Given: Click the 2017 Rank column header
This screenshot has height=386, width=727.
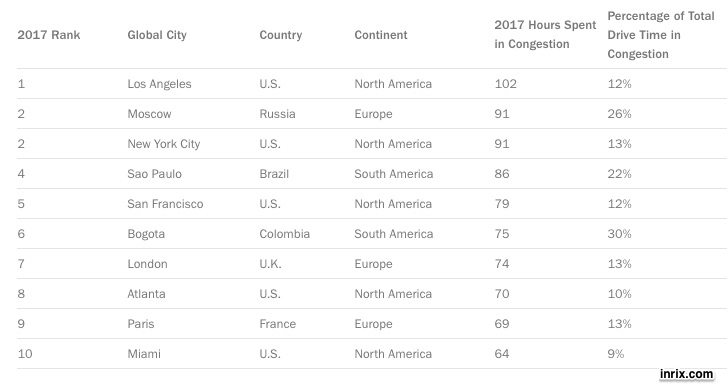Looking at the screenshot, I should tap(49, 35).
